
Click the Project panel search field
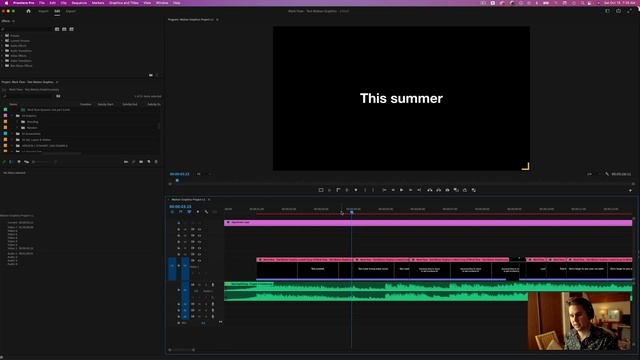[x=28, y=96]
